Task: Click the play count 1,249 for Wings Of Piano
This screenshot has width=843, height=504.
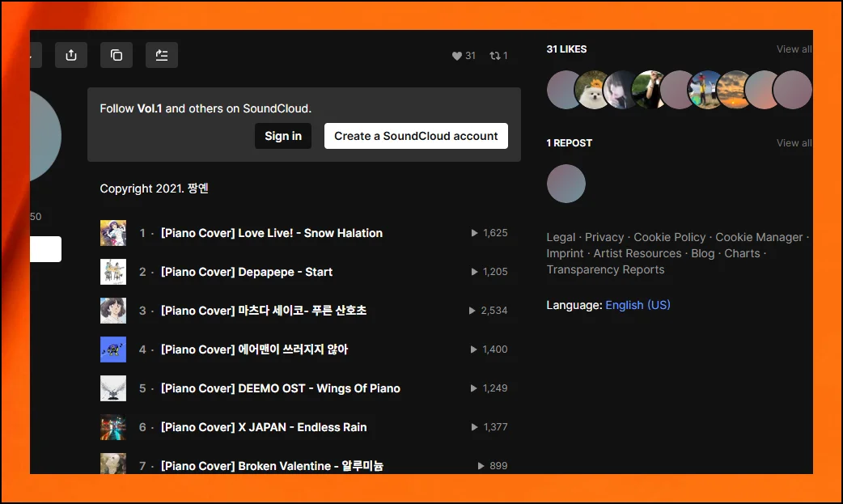Action: [489, 388]
